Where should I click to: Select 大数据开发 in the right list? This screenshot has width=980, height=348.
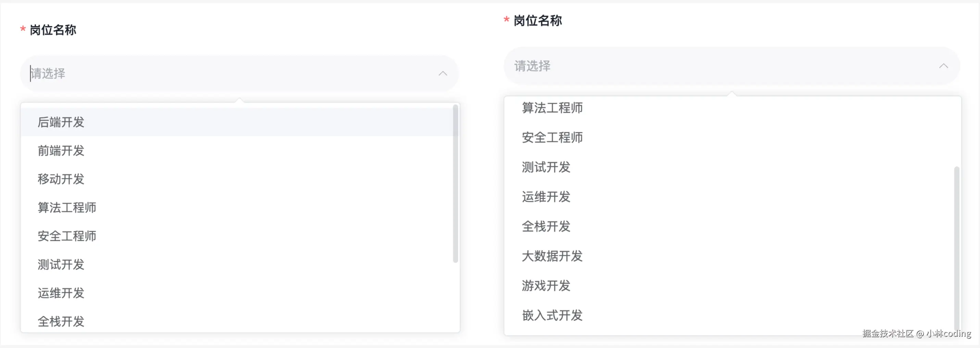click(x=552, y=256)
